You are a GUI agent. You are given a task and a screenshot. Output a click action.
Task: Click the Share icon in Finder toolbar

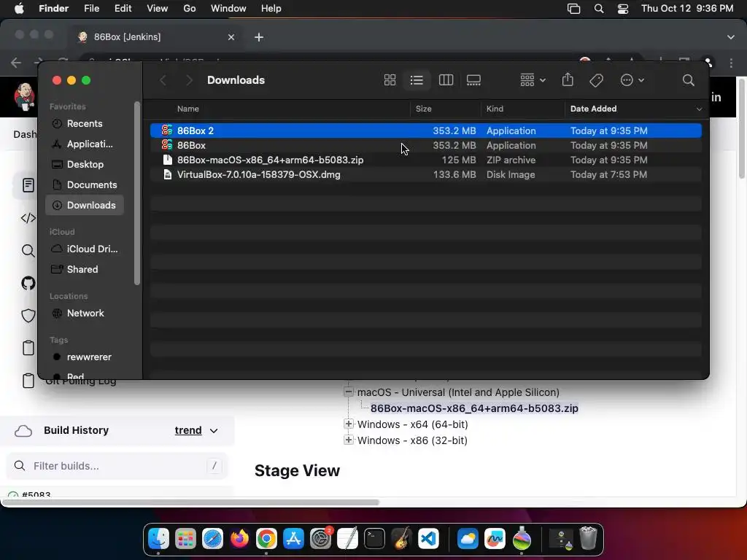(568, 79)
